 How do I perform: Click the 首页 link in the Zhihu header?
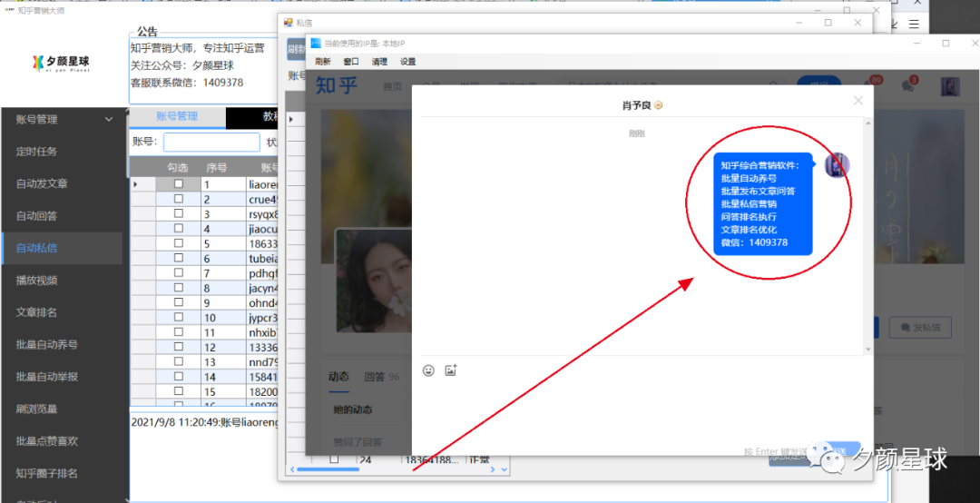[393, 86]
